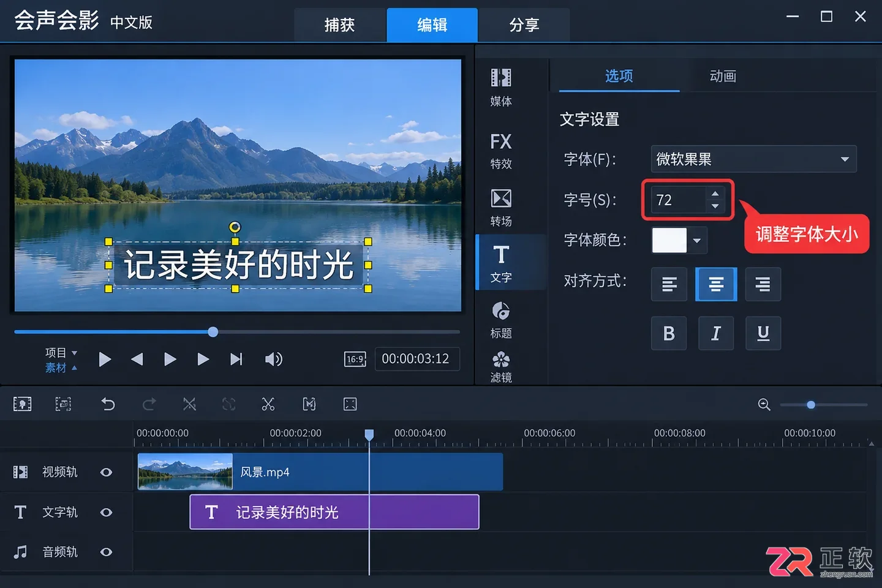Set text alignment to center
The image size is (882, 588).
pos(716,284)
